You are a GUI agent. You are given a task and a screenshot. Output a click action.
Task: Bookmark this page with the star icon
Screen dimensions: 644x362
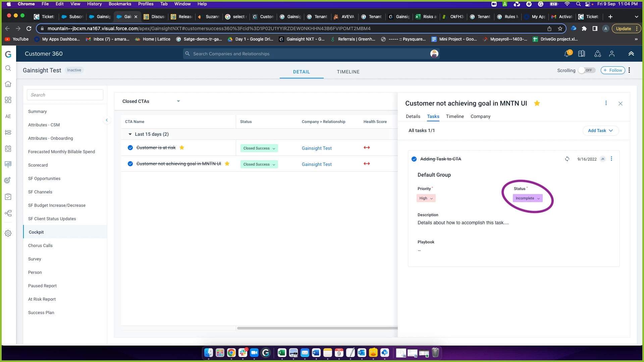point(560,28)
